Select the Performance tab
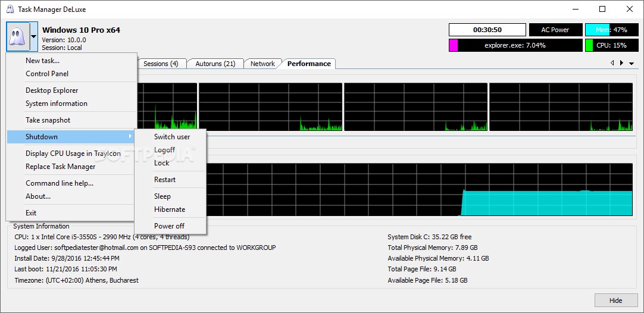The height and width of the screenshot is (313, 644). point(309,64)
